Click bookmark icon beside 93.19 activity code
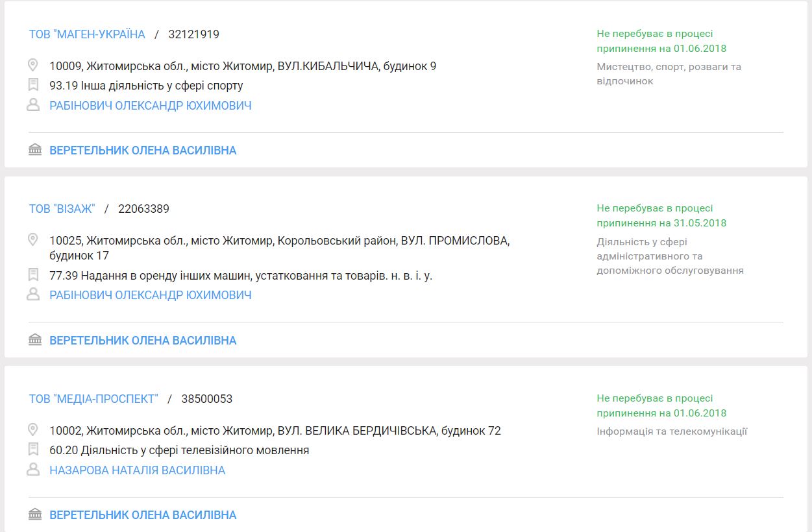Viewport: 812px width, 532px height. 33,85
